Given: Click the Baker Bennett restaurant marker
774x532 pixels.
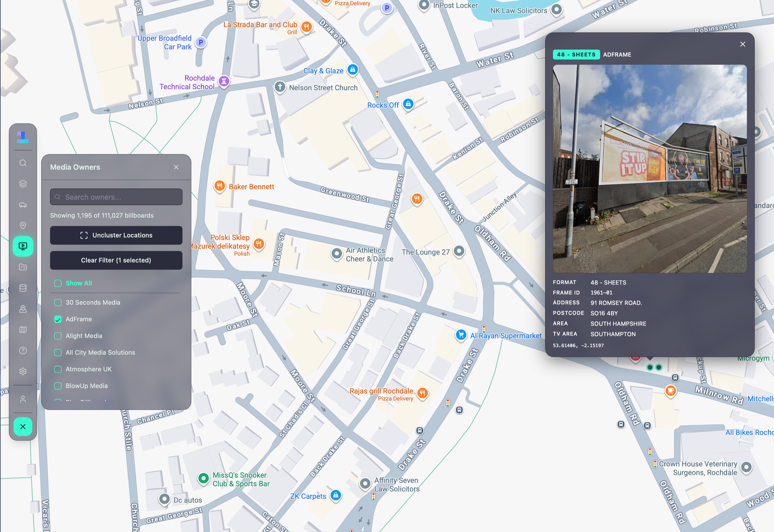Looking at the screenshot, I should click(219, 186).
